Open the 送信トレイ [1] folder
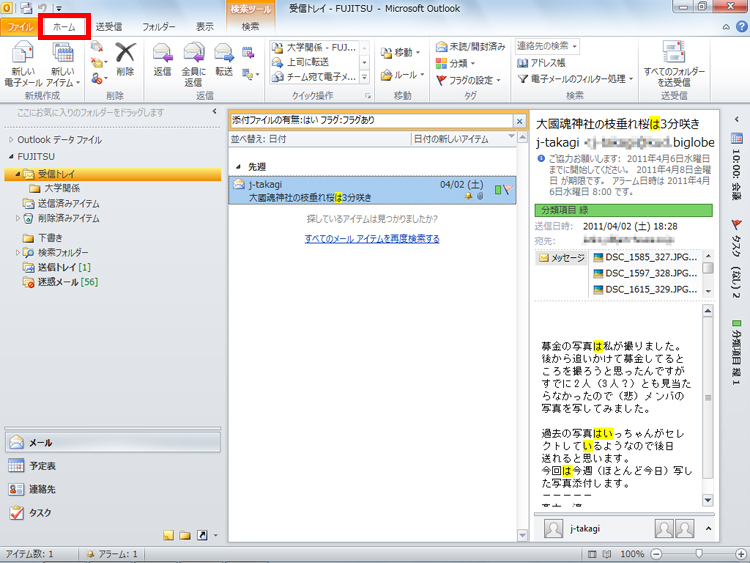Image resolution: width=750 pixels, height=563 pixels. coord(64,267)
